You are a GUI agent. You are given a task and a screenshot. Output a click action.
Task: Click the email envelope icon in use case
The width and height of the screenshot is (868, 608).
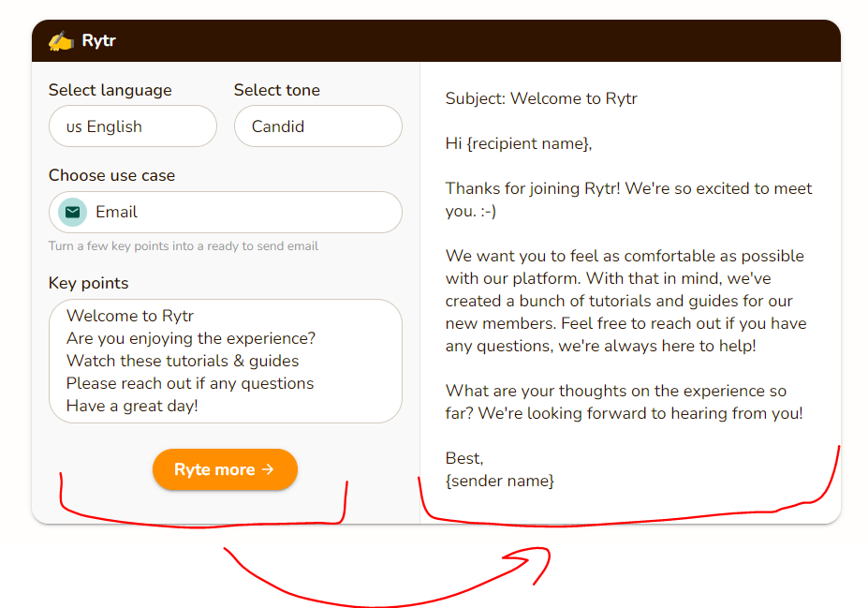pos(71,212)
